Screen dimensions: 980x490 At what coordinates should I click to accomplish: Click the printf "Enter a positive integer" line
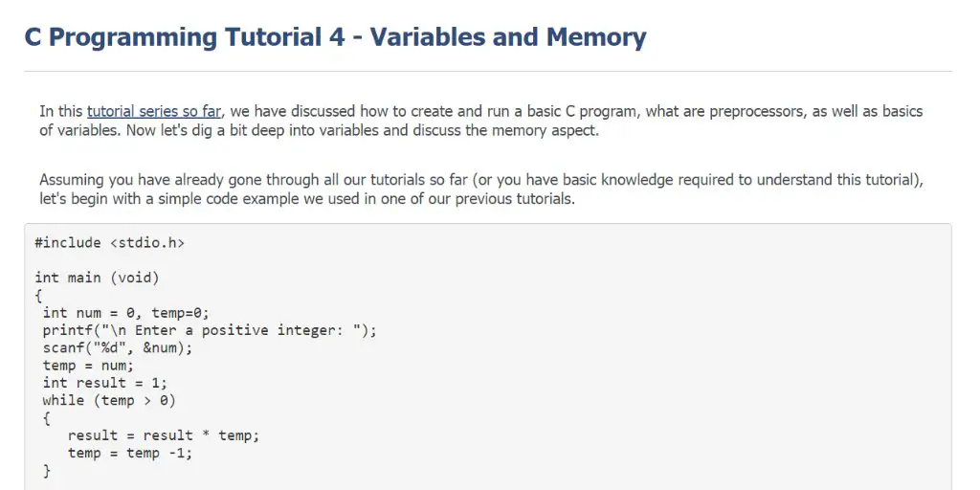point(210,330)
